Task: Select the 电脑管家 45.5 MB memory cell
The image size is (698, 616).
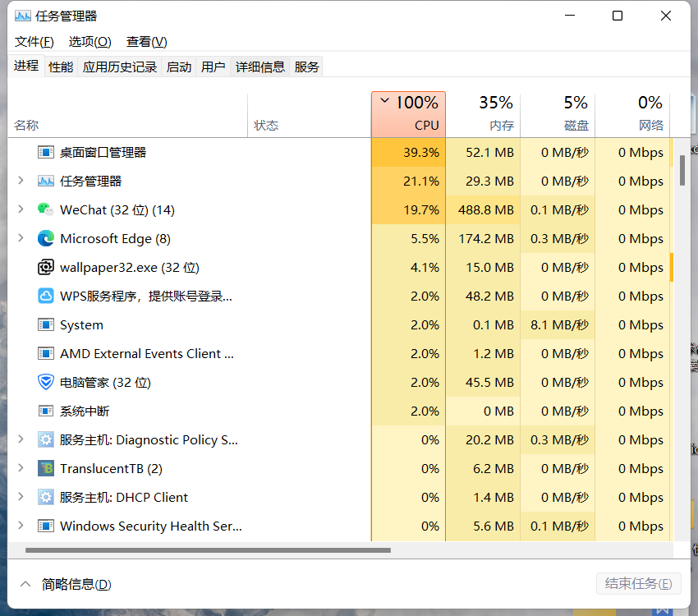Action: [x=484, y=382]
